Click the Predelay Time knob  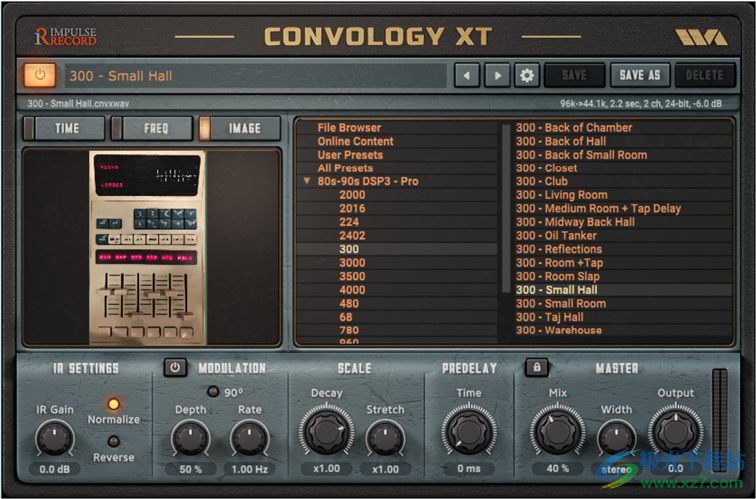point(469,430)
